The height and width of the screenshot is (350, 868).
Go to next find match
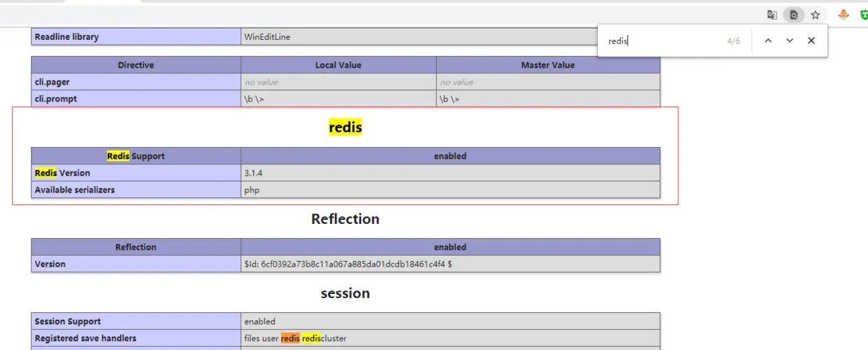click(x=790, y=41)
